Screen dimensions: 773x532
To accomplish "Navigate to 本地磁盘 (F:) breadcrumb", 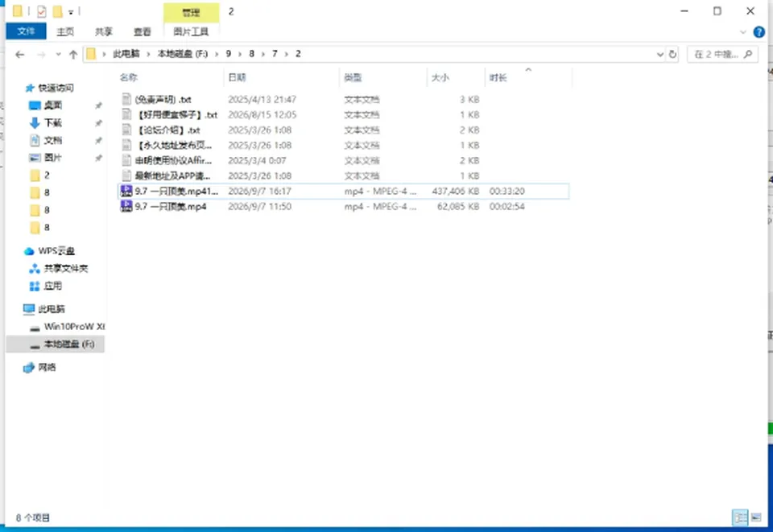I will click(x=183, y=54).
